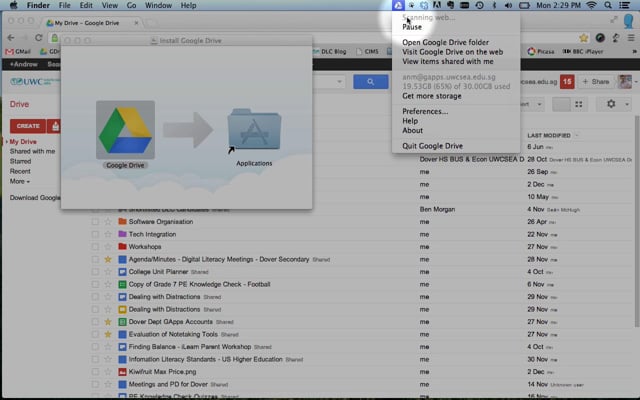
Task: Open the DLC Blog bookmark
Action: [329, 51]
